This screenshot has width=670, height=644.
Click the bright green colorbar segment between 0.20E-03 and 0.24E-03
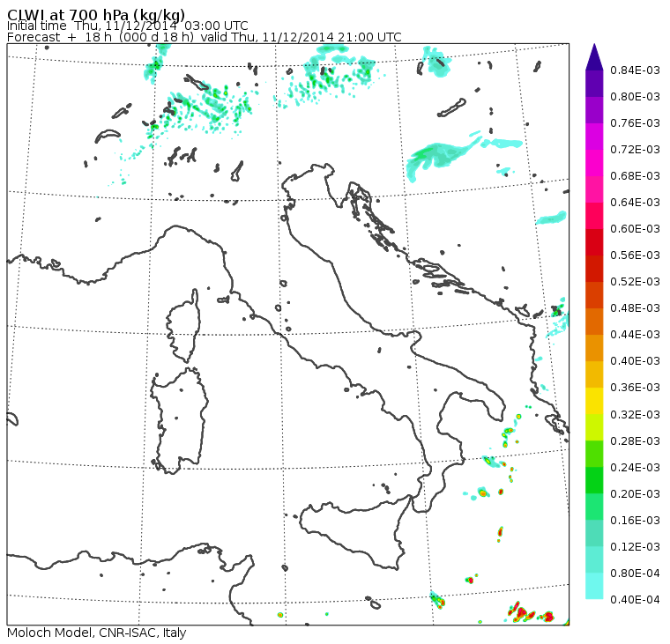pyautogui.click(x=594, y=480)
